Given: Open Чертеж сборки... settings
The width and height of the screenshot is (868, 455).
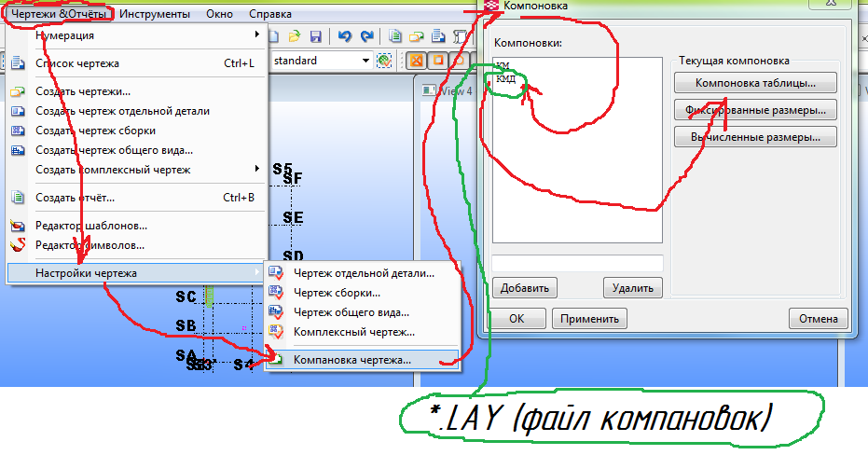Looking at the screenshot, I should (362, 293).
